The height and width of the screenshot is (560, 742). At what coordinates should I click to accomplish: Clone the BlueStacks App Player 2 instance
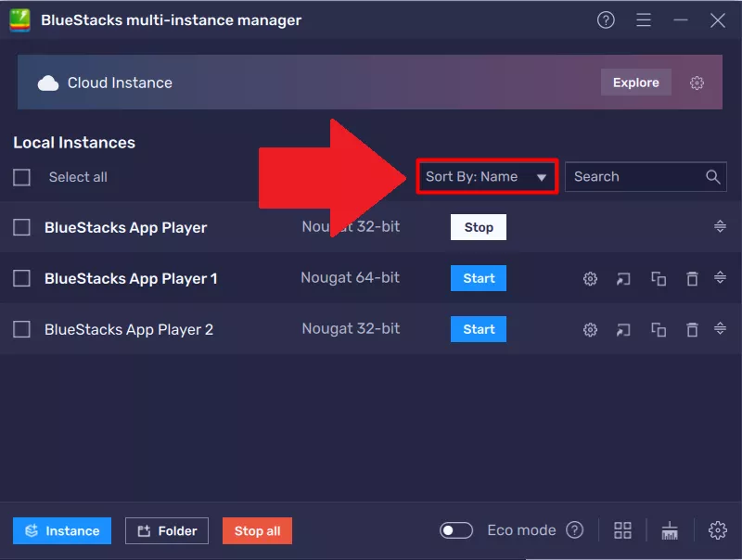659,329
